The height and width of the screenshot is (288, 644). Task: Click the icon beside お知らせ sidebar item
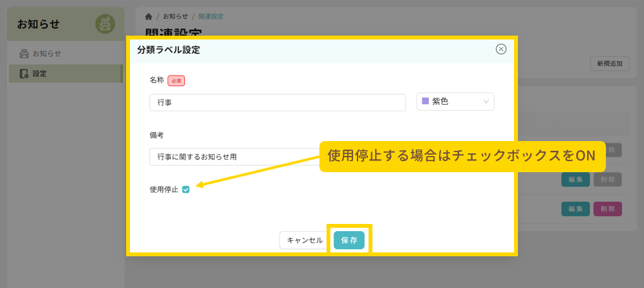pos(24,54)
